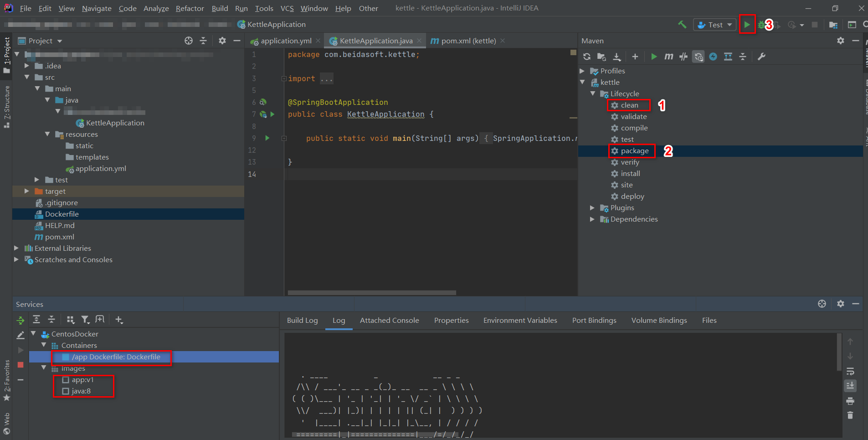This screenshot has height=440, width=868.
Task: Open the Port Bindings tab
Action: click(594, 321)
